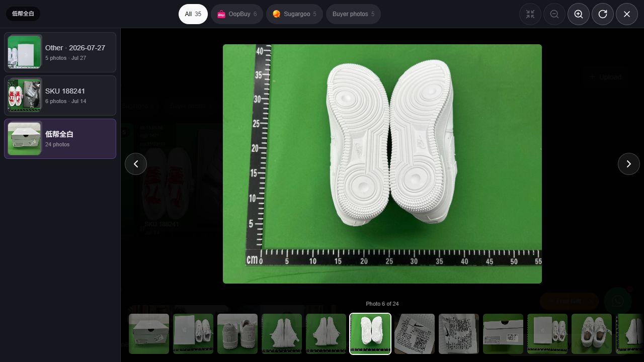Click the 低帮全白 title label

[x=23, y=14]
